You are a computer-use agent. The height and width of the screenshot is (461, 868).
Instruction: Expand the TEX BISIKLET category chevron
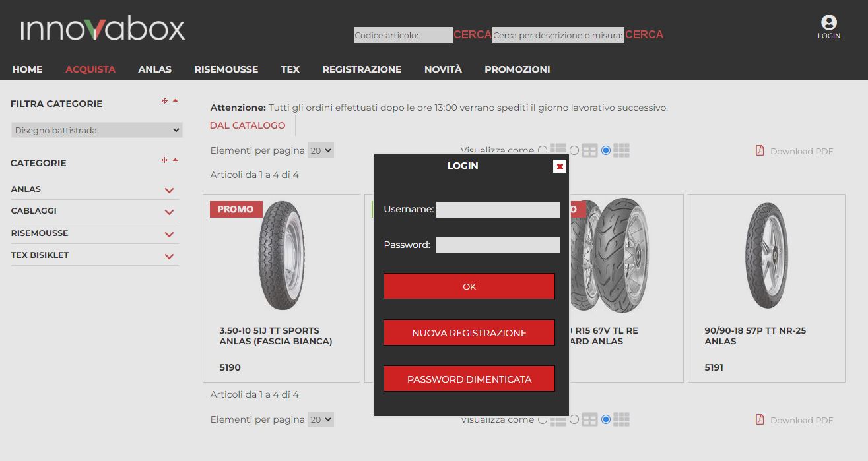click(x=169, y=256)
